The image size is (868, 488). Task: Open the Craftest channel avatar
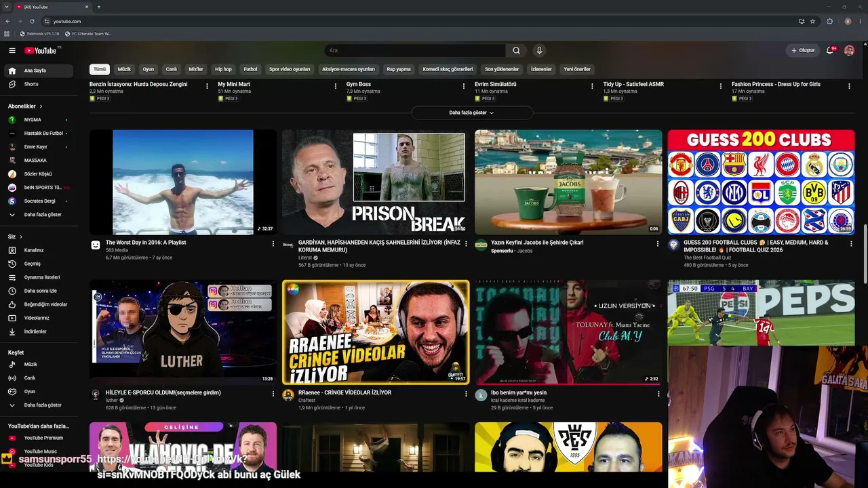point(288,395)
